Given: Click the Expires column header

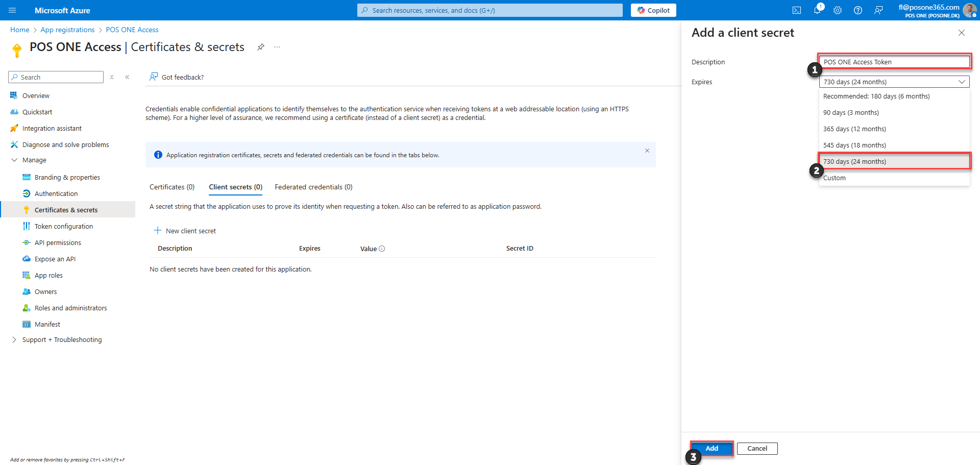Looking at the screenshot, I should tap(310, 249).
